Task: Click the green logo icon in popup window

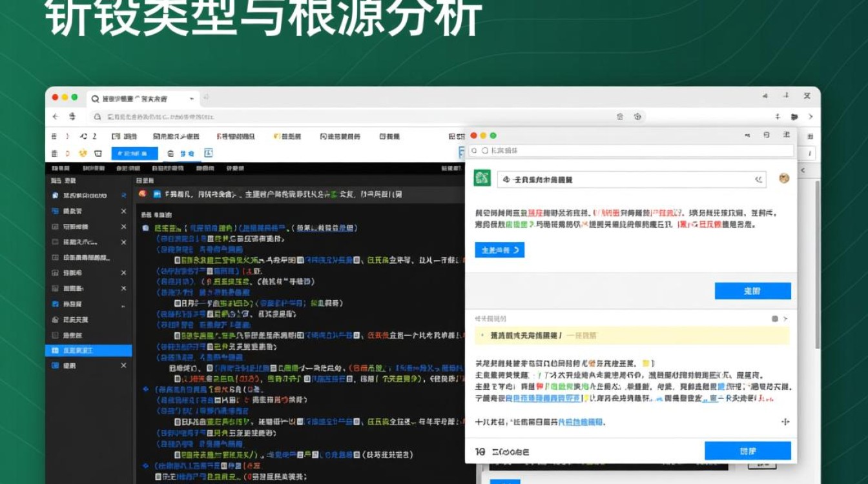Action: (482, 179)
